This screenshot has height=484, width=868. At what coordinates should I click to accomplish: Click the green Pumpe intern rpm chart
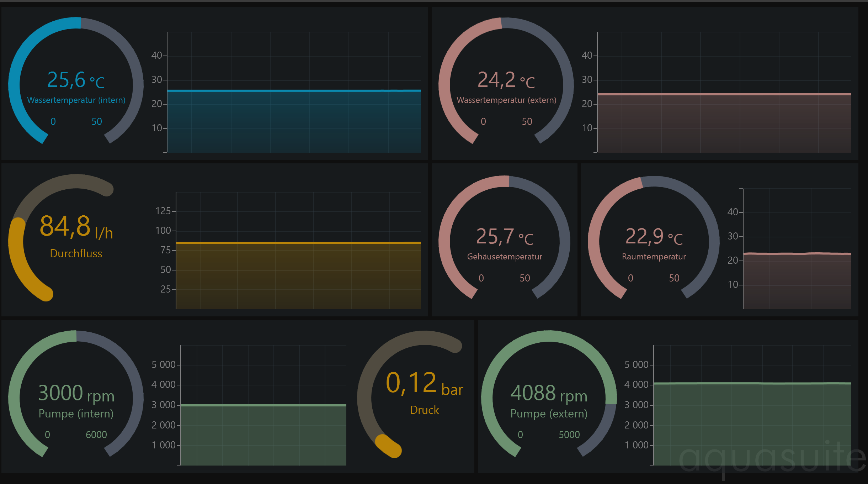263,435
